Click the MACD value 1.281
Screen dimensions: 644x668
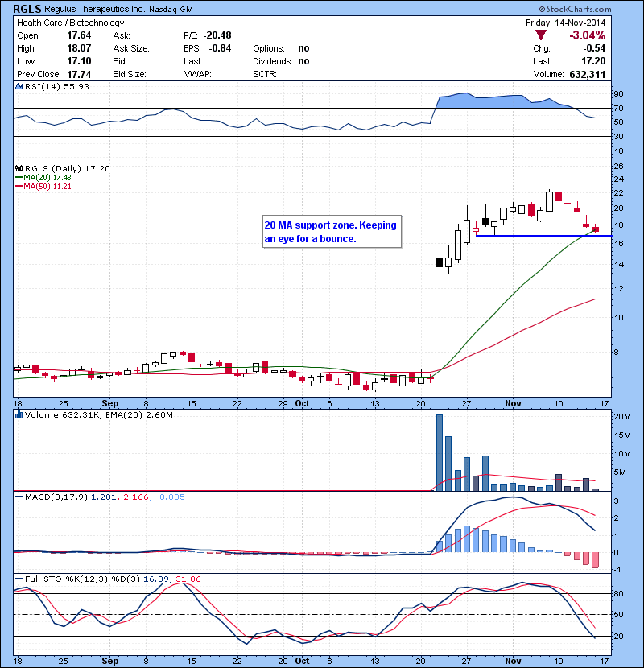click(x=104, y=497)
